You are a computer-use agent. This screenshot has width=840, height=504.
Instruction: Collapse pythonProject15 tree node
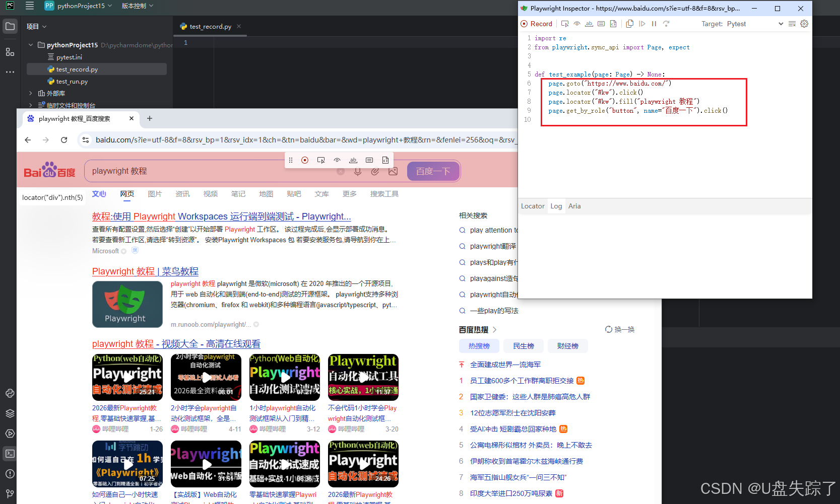[31, 45]
